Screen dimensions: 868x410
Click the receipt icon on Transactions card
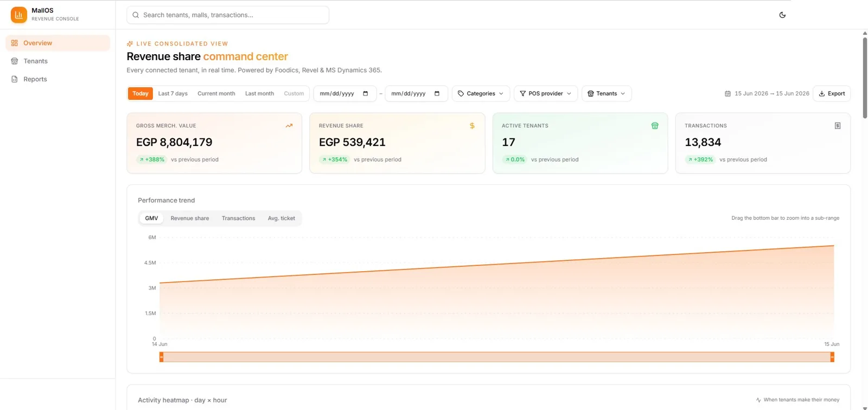[838, 126]
